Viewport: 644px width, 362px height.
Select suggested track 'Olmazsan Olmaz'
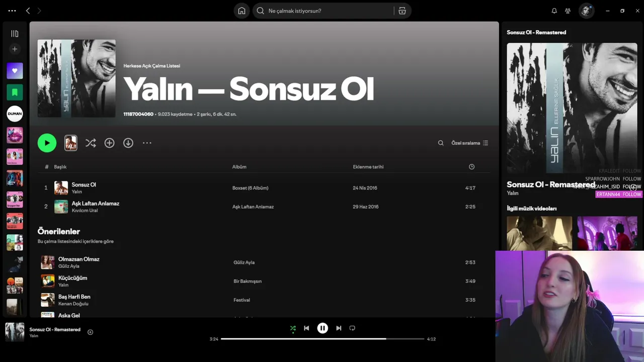tap(79, 259)
